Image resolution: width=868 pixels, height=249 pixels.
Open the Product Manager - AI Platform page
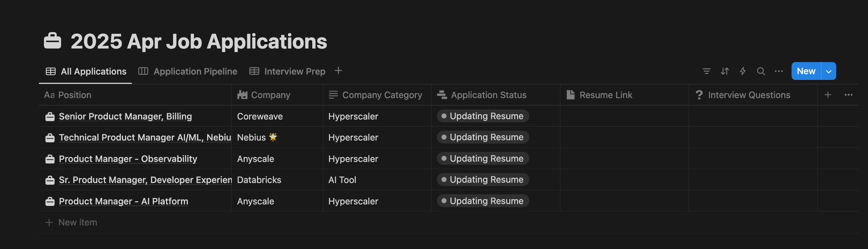point(124,201)
